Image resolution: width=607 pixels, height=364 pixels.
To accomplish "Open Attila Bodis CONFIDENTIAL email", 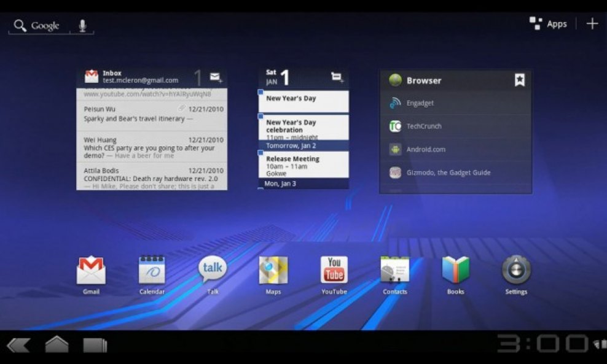I will tap(152, 176).
